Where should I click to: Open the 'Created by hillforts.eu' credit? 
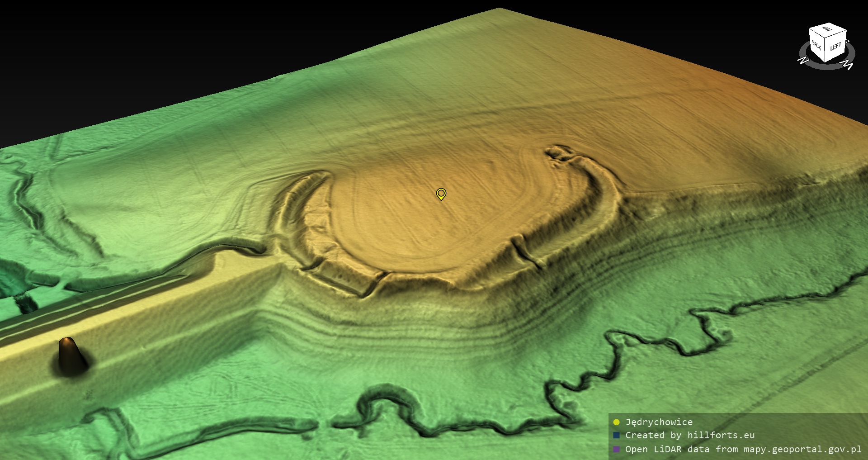click(x=689, y=436)
